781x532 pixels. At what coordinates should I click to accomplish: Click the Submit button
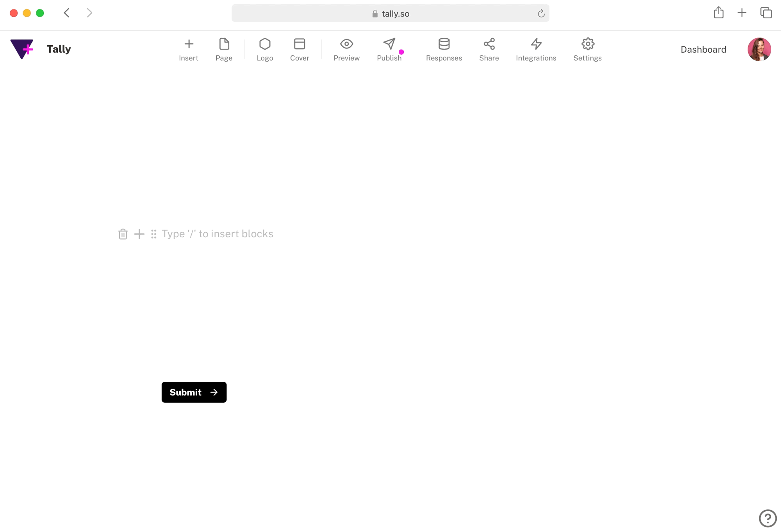(x=194, y=392)
